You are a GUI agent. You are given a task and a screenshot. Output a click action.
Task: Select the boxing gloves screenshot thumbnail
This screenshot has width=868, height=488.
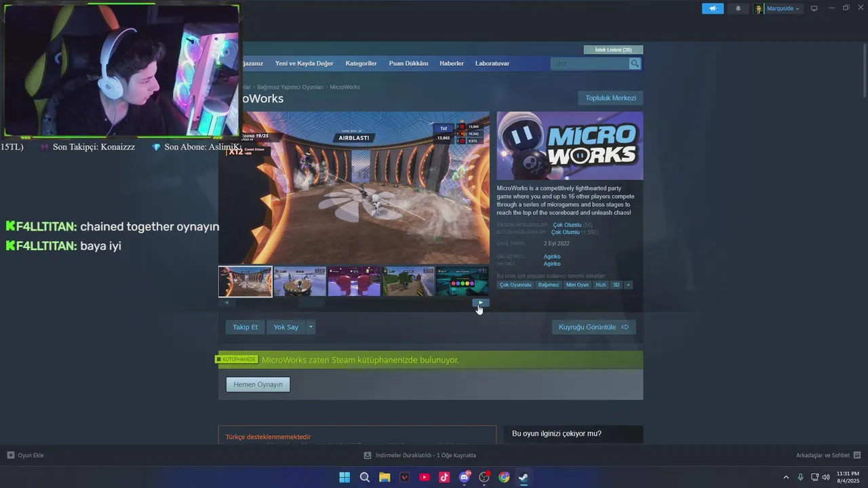pyautogui.click(x=354, y=281)
